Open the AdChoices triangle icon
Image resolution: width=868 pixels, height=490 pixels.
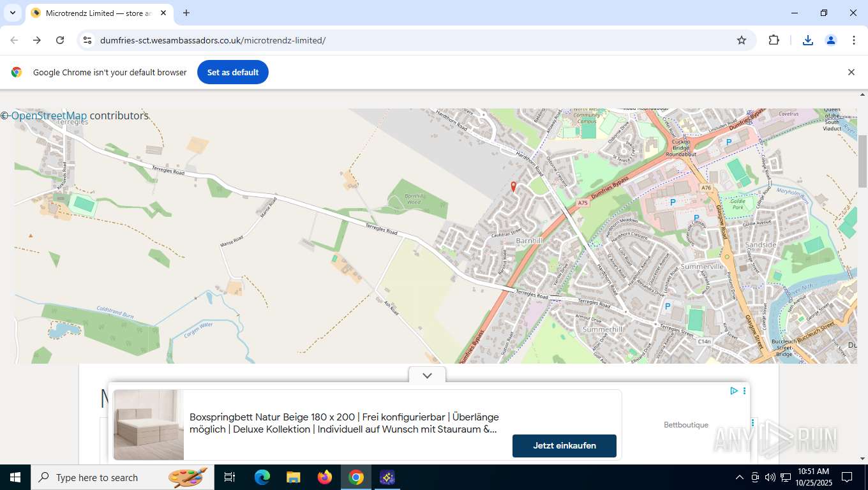coord(734,390)
